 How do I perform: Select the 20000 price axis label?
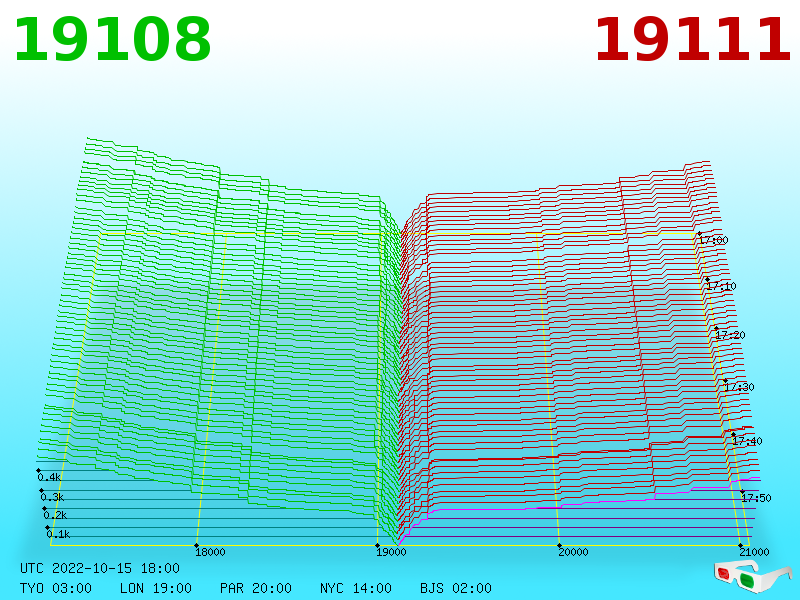point(573,552)
